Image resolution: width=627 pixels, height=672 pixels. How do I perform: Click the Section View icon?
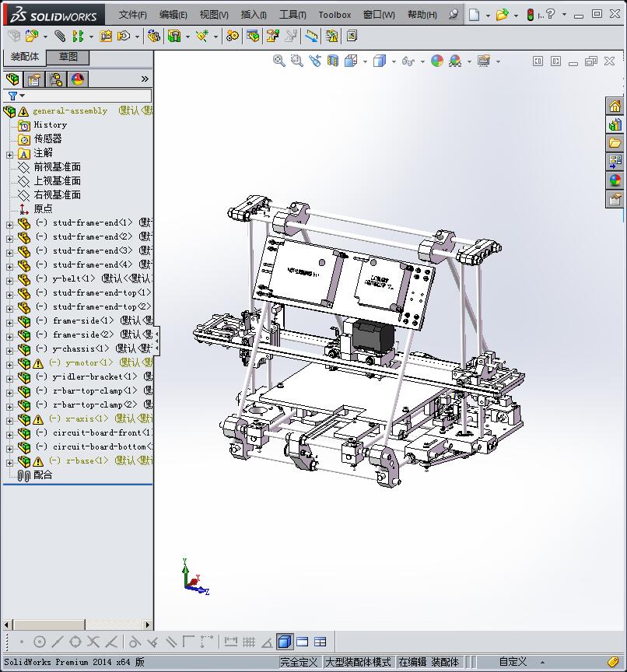(333, 61)
